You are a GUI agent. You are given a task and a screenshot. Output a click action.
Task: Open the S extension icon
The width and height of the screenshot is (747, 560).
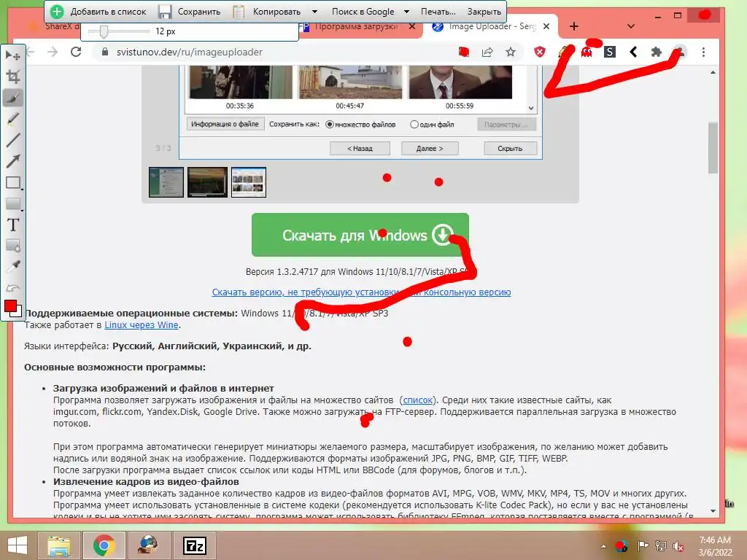pos(610,52)
